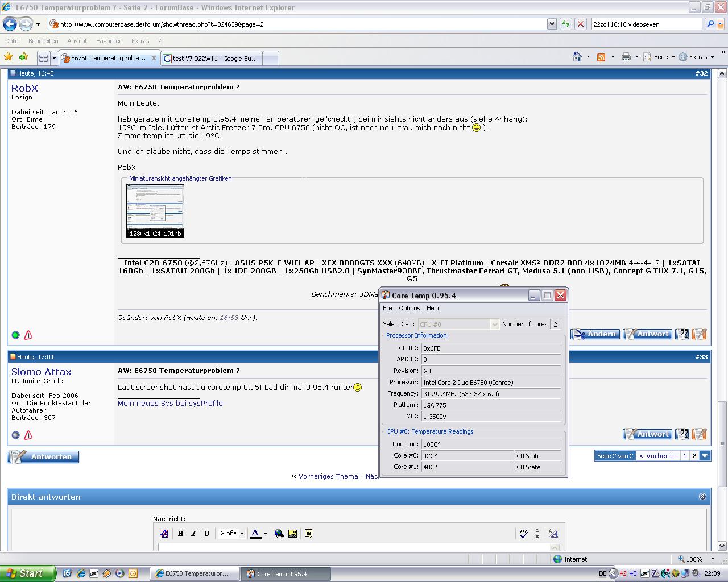The height and width of the screenshot is (582, 728).
Task: Click Internet Explorer quick launch icon
Action: [x=81, y=573]
